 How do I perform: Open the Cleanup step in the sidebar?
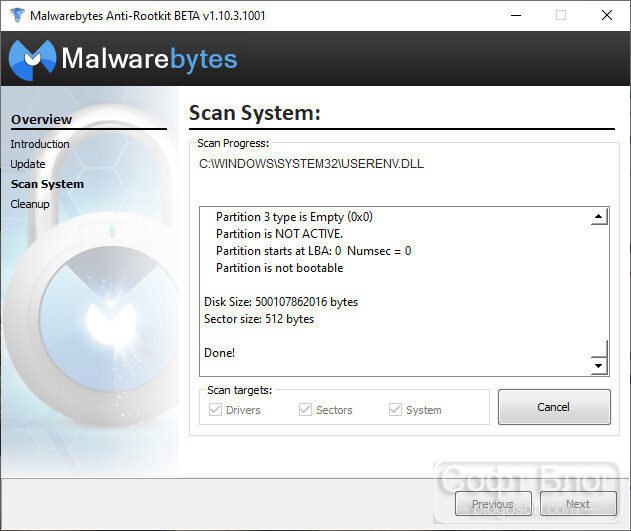coord(30,204)
